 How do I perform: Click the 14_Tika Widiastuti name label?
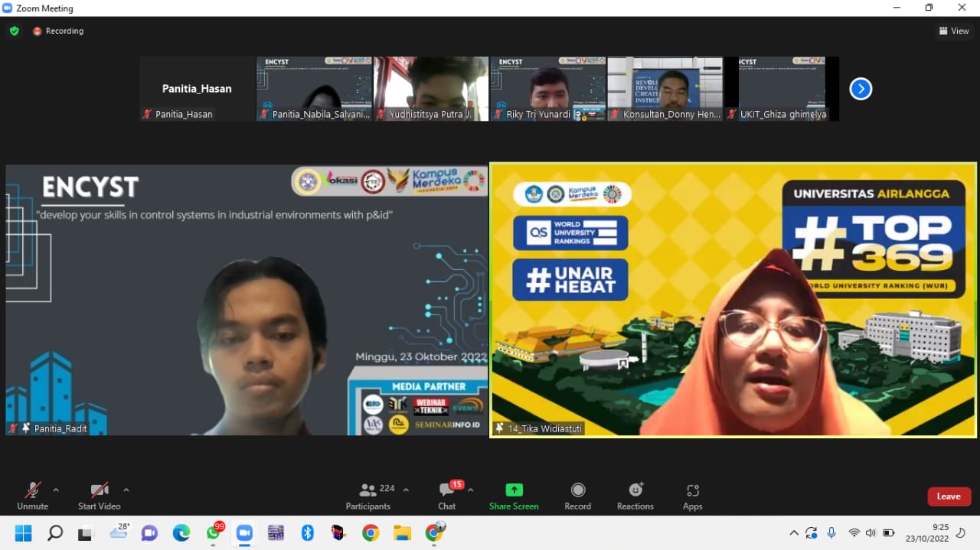pos(545,428)
